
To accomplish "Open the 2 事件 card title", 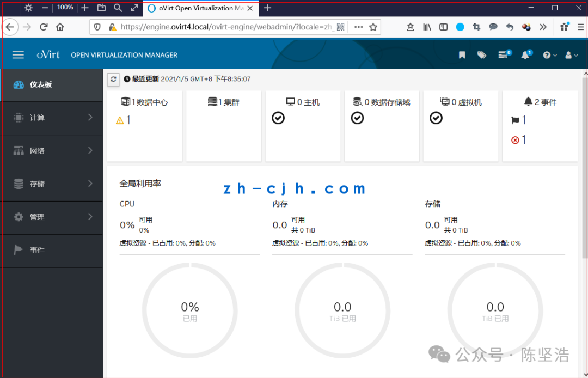I will [x=540, y=102].
